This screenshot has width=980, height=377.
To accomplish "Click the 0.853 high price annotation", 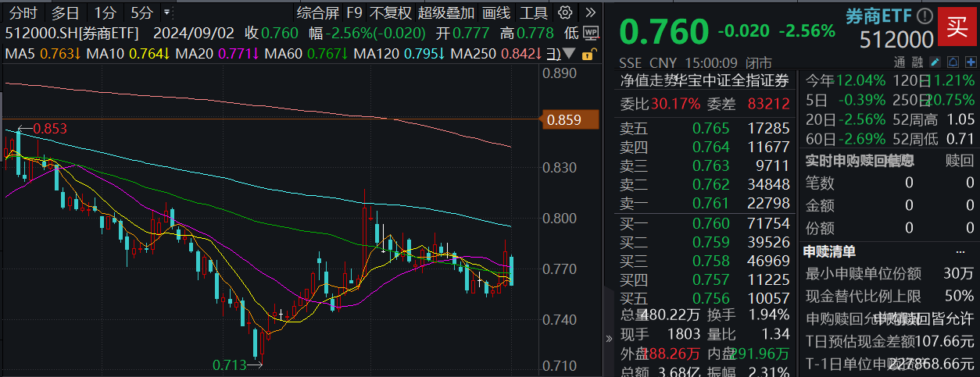I will [52, 129].
